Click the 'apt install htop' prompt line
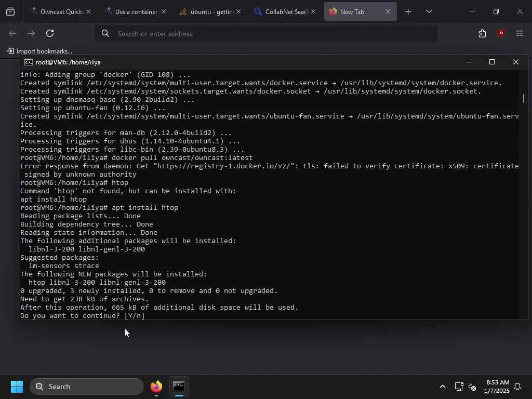The height and width of the screenshot is (399, 532). (x=99, y=208)
